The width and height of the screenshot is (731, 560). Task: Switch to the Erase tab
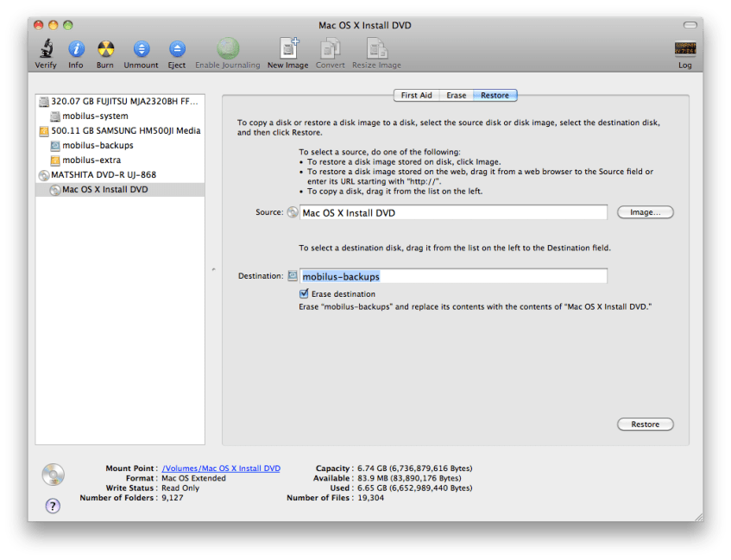coord(457,95)
